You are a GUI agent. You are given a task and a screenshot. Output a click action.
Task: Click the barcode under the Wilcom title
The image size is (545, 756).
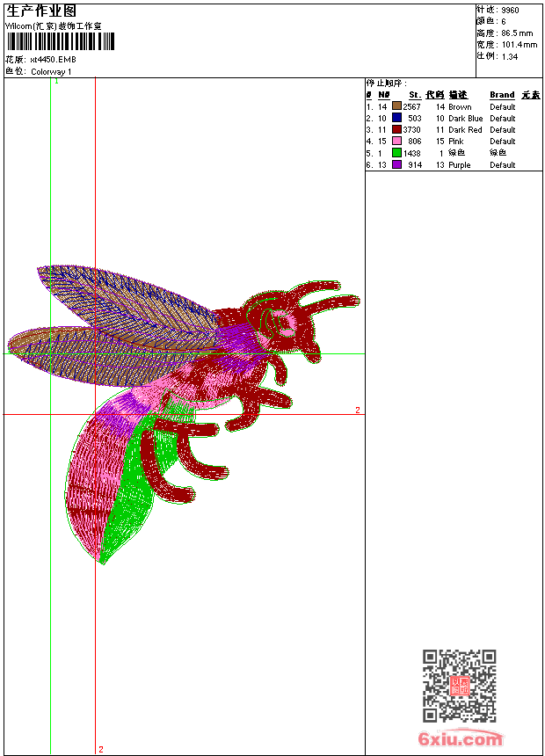(x=61, y=41)
